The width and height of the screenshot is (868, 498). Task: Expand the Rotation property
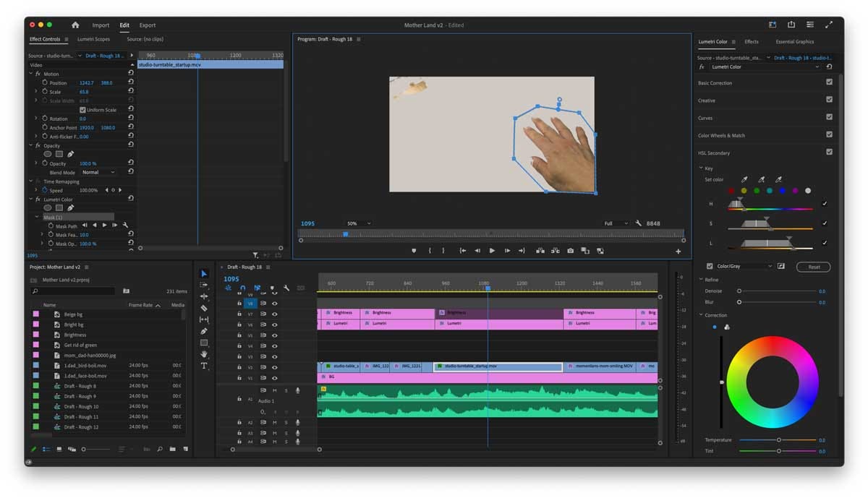pos(37,119)
